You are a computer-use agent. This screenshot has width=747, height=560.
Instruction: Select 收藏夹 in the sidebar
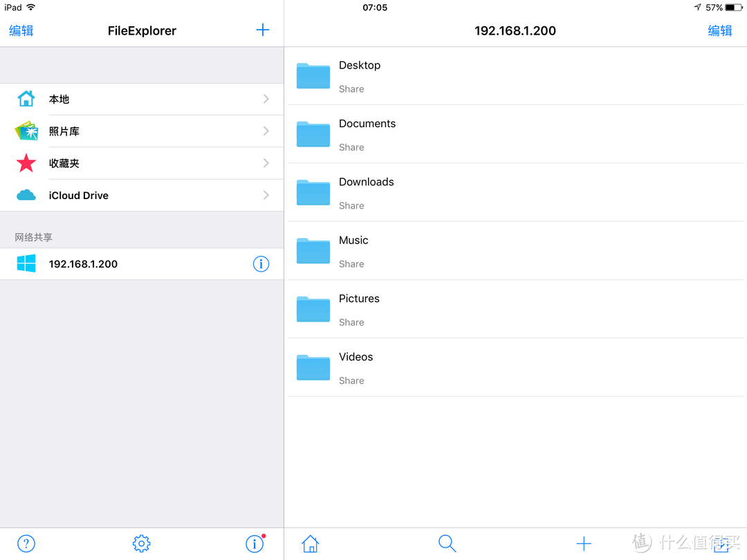click(x=64, y=164)
